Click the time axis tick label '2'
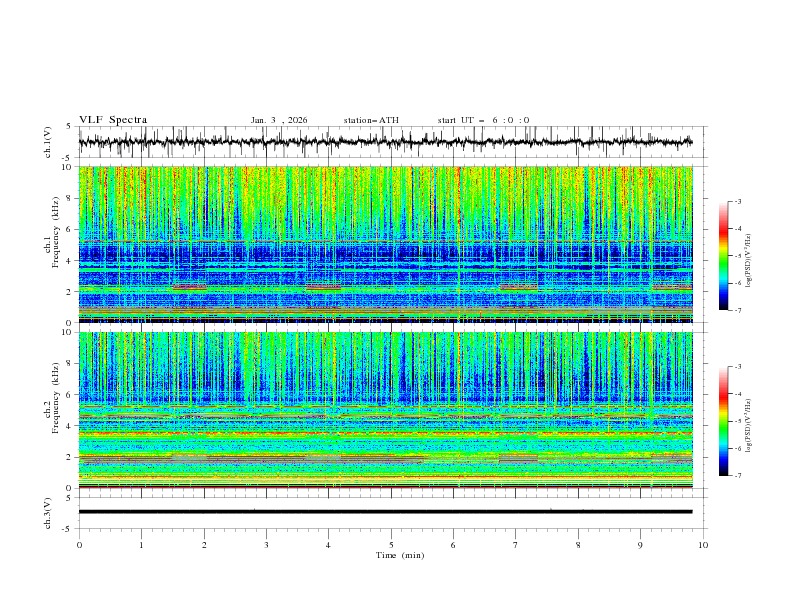The height and width of the screenshot is (612, 792). tap(204, 545)
